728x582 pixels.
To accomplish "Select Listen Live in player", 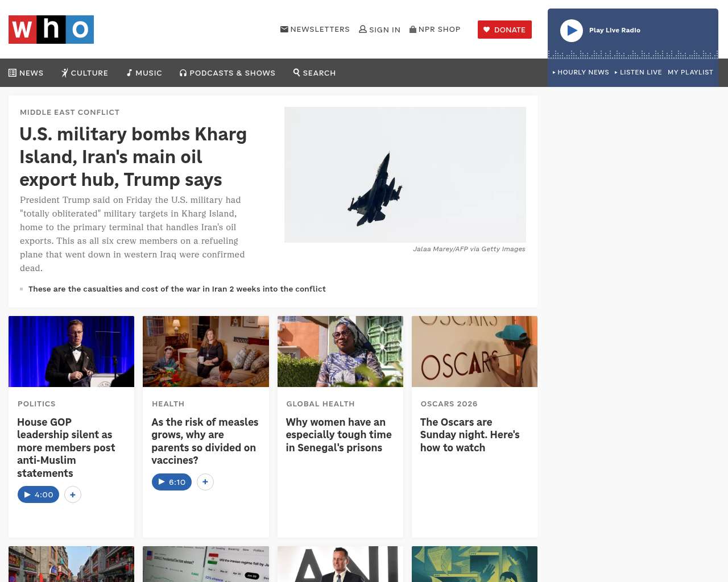I will [x=638, y=72].
